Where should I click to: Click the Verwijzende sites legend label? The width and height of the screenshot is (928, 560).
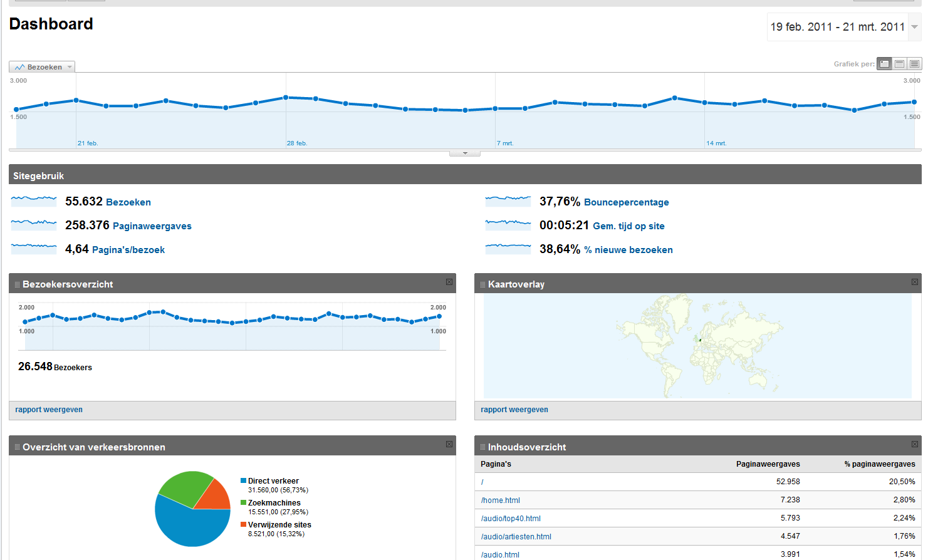coord(279,525)
